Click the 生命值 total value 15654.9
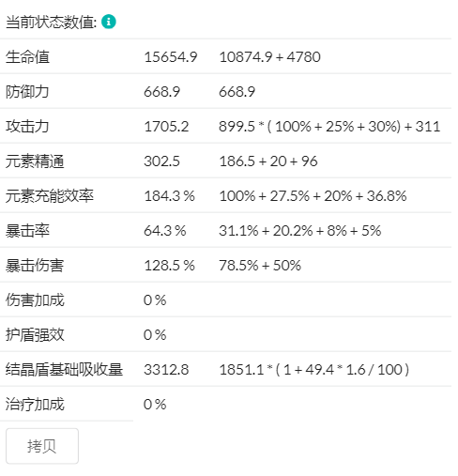 coord(171,57)
